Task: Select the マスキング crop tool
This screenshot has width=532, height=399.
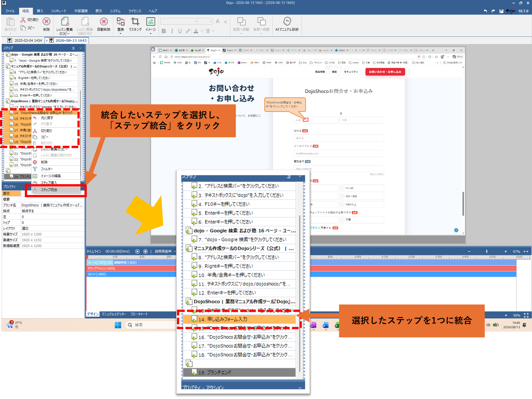Action: point(135,21)
